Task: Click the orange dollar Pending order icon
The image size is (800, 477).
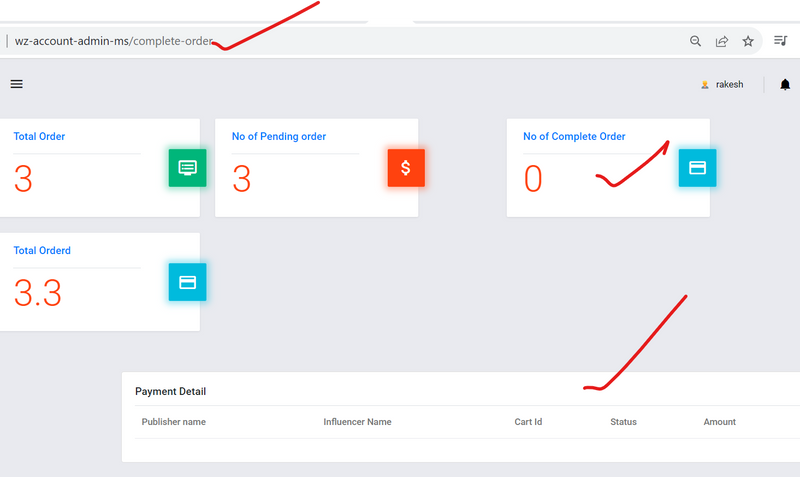Action: (x=406, y=168)
